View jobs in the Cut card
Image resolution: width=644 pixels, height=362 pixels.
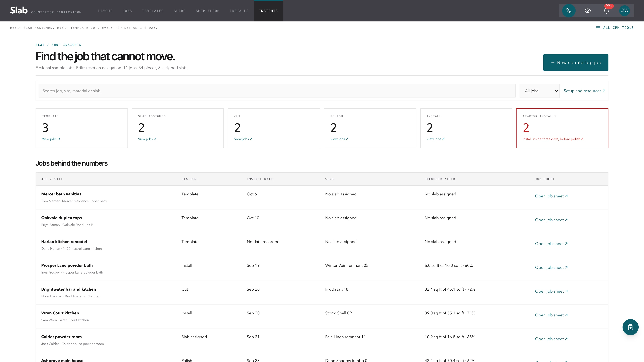[243, 139]
